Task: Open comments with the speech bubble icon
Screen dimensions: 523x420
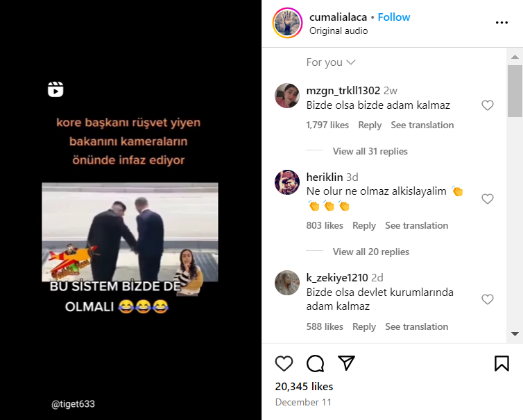Action: point(315,363)
